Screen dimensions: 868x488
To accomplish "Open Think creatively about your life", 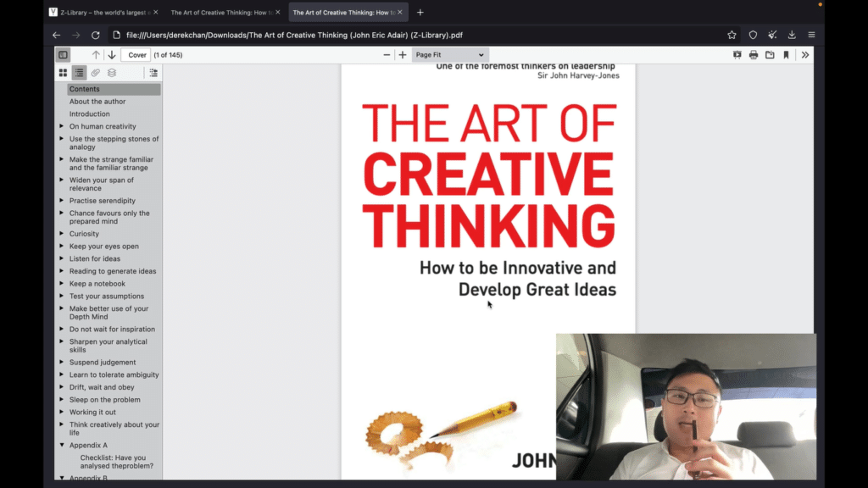I will (114, 429).
